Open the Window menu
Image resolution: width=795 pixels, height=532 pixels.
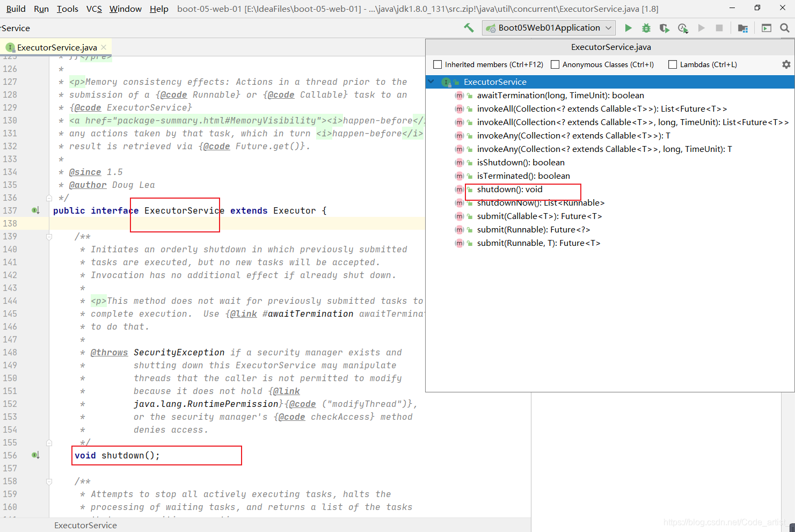tap(126, 9)
